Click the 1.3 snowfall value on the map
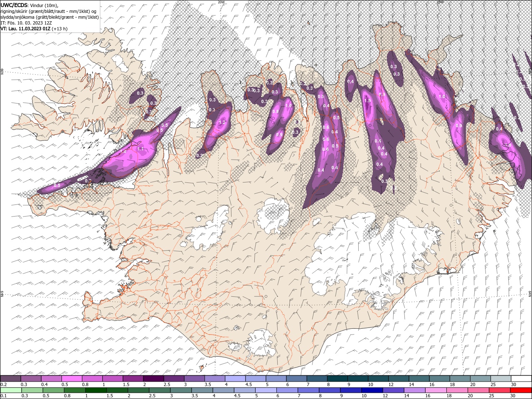The height and width of the screenshot is (399, 532). coord(367,101)
